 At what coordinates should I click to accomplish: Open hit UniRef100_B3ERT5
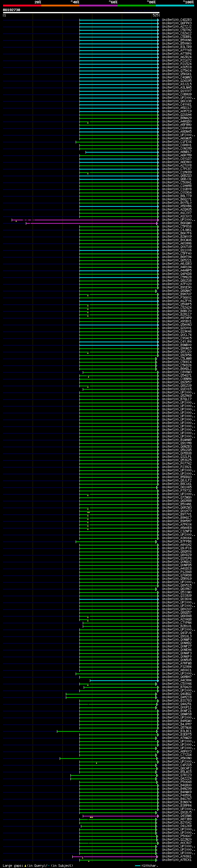point(177,735)
